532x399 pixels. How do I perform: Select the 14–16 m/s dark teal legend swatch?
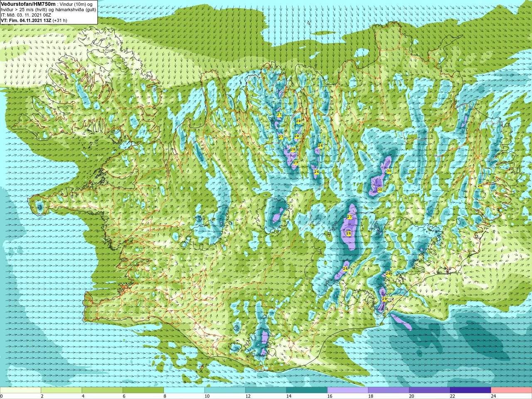(x=307, y=390)
